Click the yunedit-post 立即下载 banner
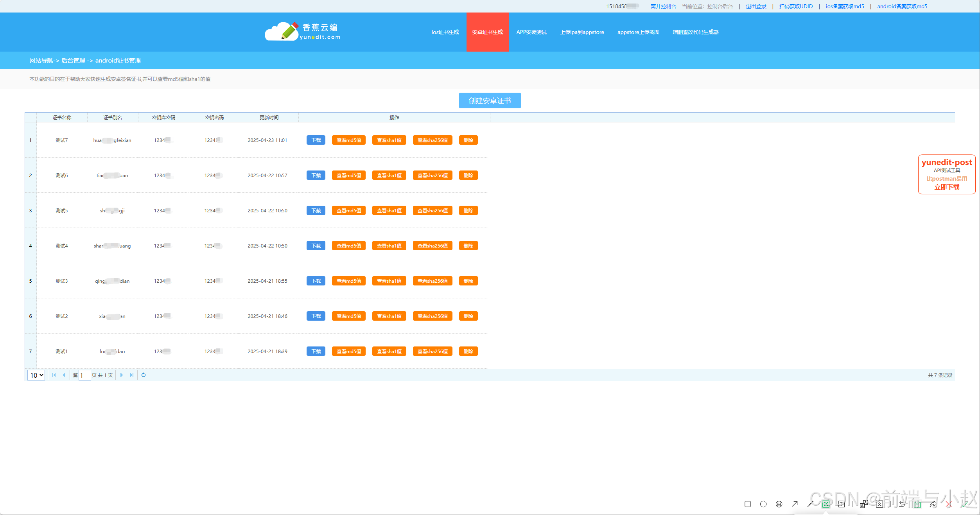 tap(946, 187)
